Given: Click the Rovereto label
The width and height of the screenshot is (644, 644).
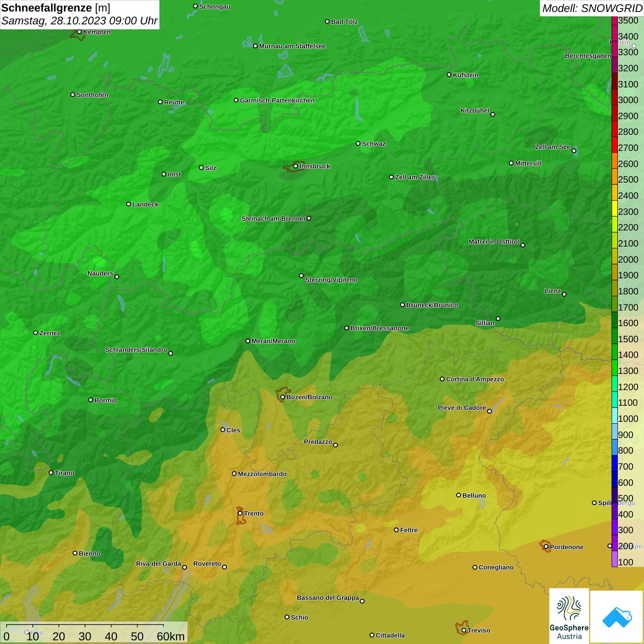Looking at the screenshot, I should pyautogui.click(x=207, y=563).
